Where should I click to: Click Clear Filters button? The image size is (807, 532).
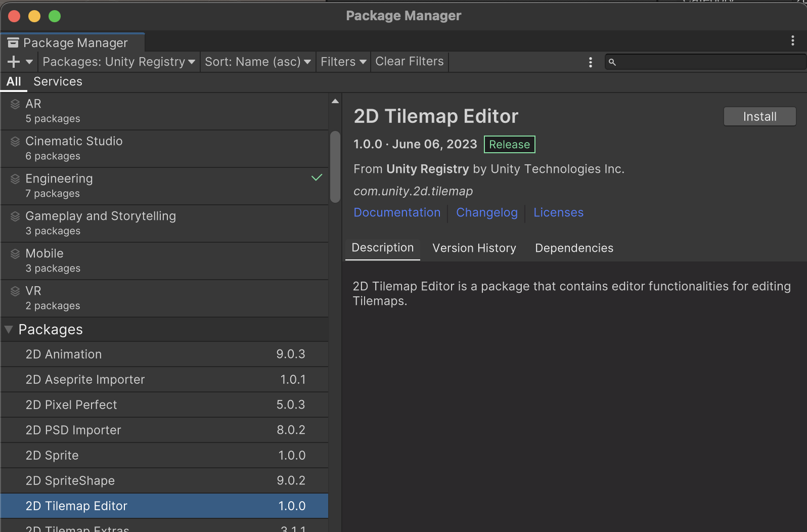pyautogui.click(x=410, y=62)
